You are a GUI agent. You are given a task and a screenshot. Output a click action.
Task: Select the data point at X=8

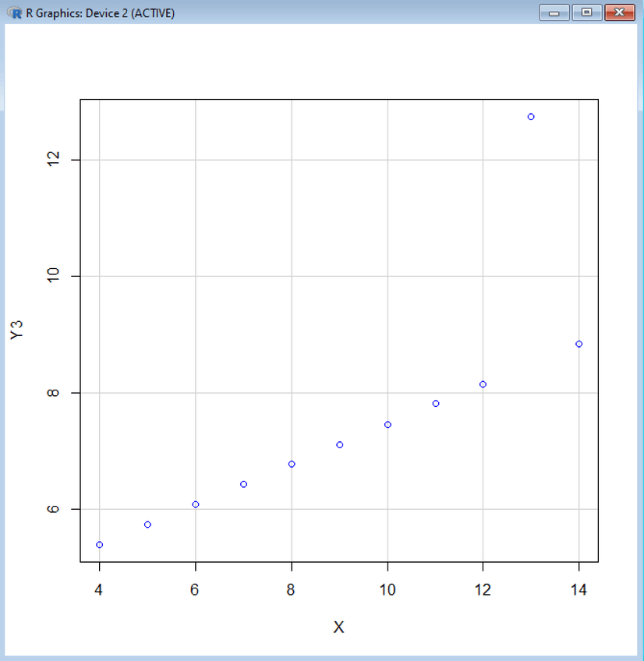(x=292, y=464)
